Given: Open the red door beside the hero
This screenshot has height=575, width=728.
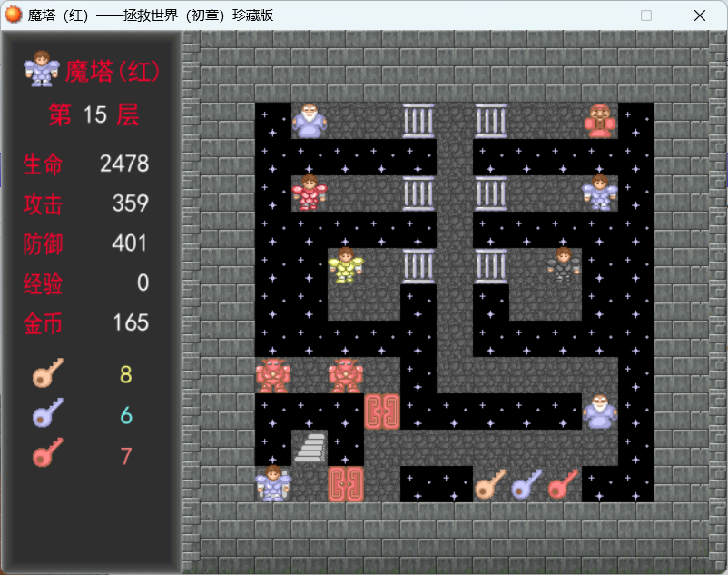Looking at the screenshot, I should 346,484.
